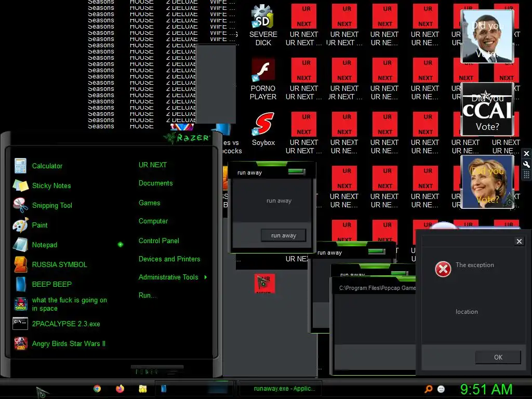Open the Soybox desktop icon
This screenshot has width=532, height=399.
click(263, 129)
